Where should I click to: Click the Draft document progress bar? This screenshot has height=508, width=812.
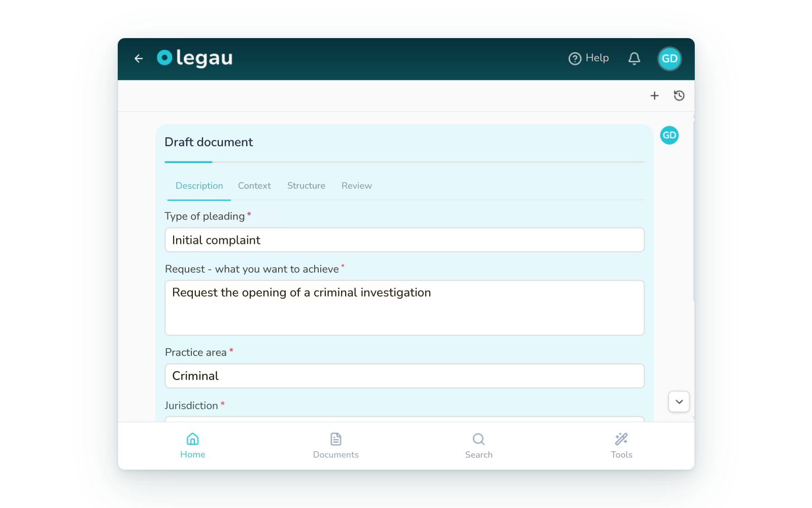click(x=404, y=162)
